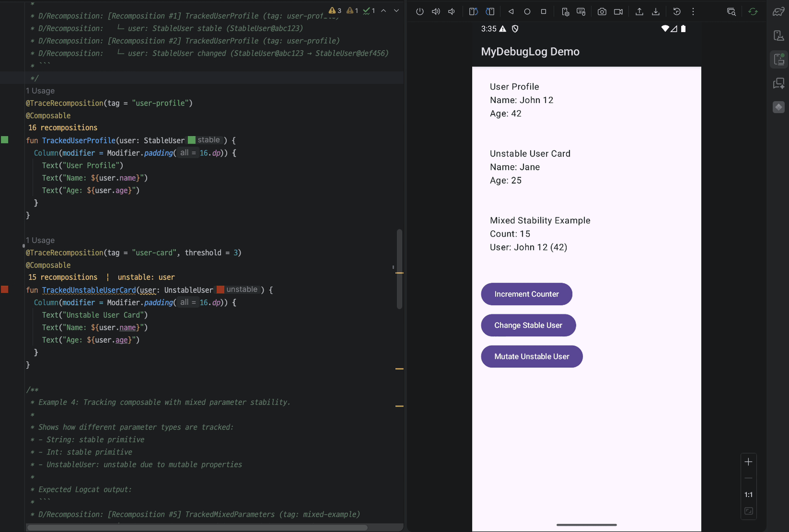Click 'MyDebugLog Demo' app bar title
The width and height of the screenshot is (789, 532).
[x=530, y=52]
